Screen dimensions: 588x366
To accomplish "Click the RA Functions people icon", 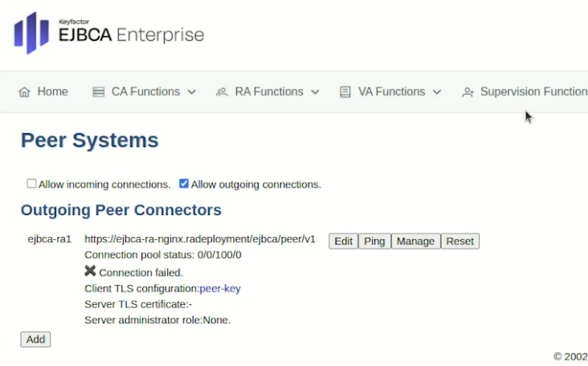I will click(223, 92).
